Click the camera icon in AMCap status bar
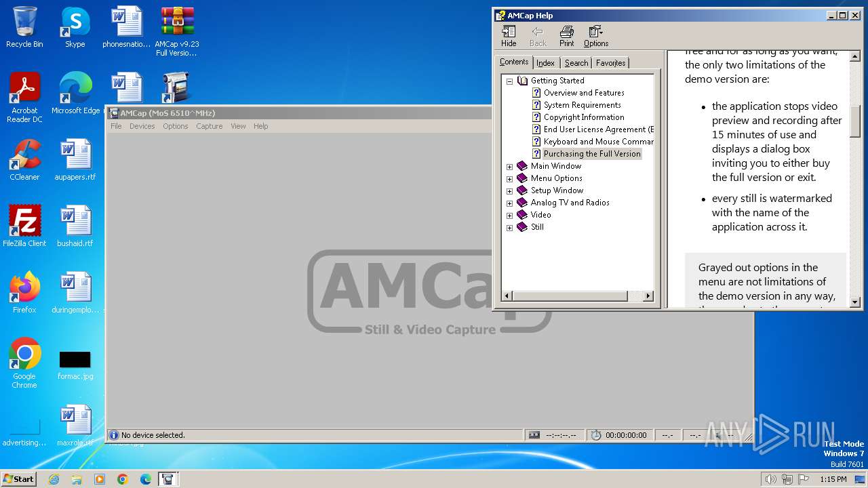Viewport: 868px width, 488px height. coord(534,435)
